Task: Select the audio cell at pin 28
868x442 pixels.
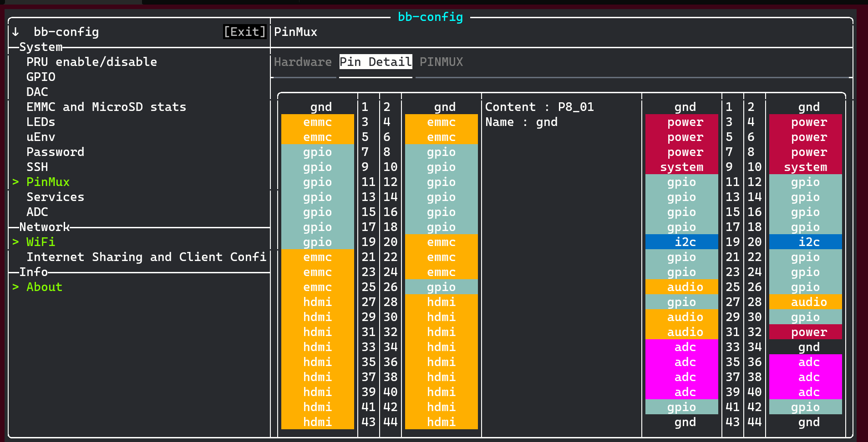Action: click(x=808, y=302)
